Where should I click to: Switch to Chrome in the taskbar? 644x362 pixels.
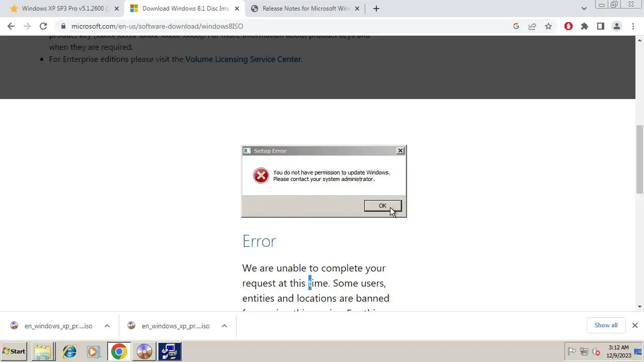[x=119, y=351]
